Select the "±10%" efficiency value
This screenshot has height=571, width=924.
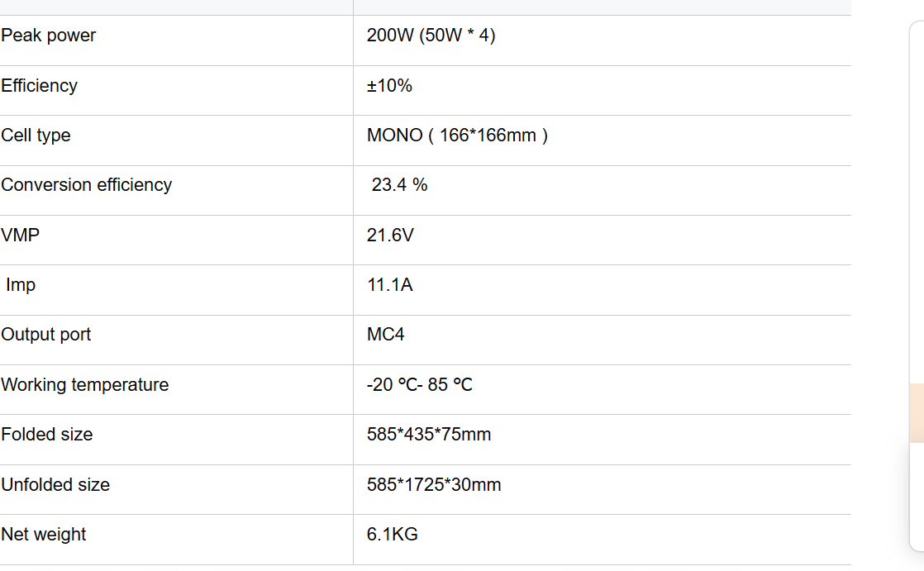click(389, 86)
